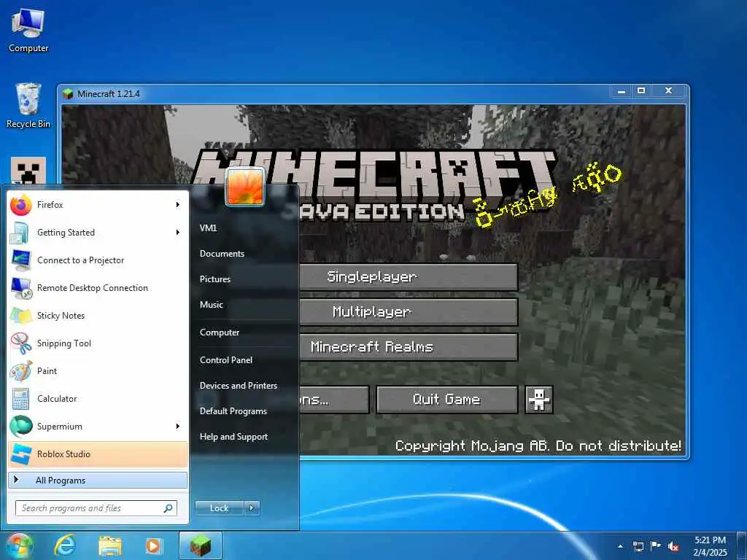The image size is (747, 560).
Task: Open Pictures from Start menu
Action: 215,279
